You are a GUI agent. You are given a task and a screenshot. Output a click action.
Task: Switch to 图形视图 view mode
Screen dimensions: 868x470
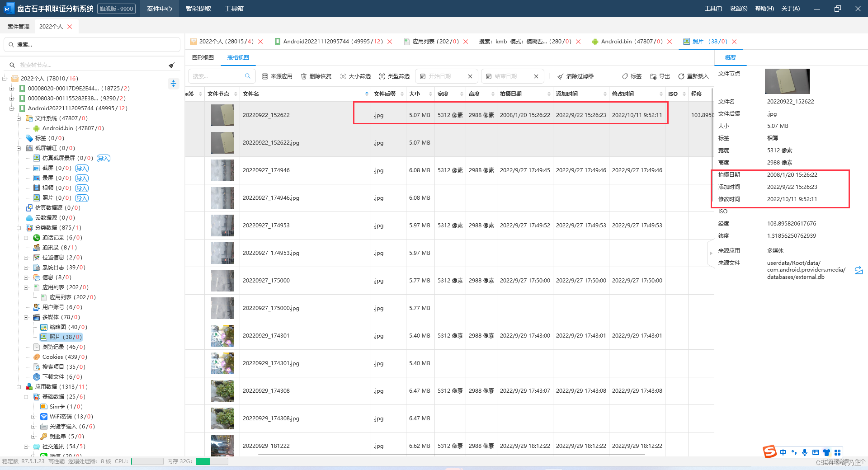(x=203, y=58)
